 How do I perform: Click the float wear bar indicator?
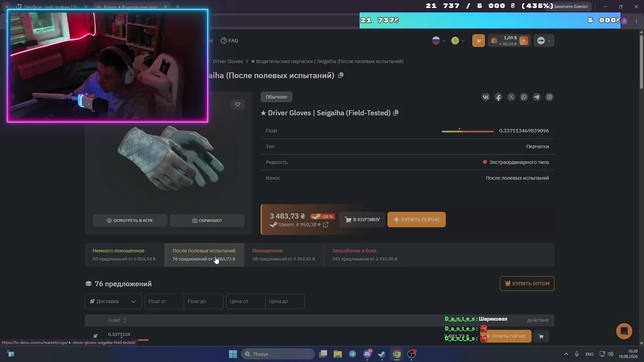[x=467, y=131]
